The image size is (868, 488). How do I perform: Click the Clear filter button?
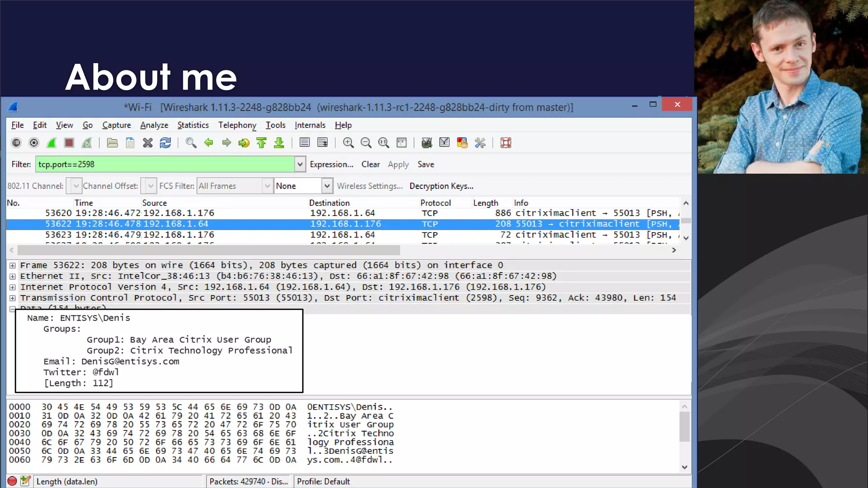[370, 164]
